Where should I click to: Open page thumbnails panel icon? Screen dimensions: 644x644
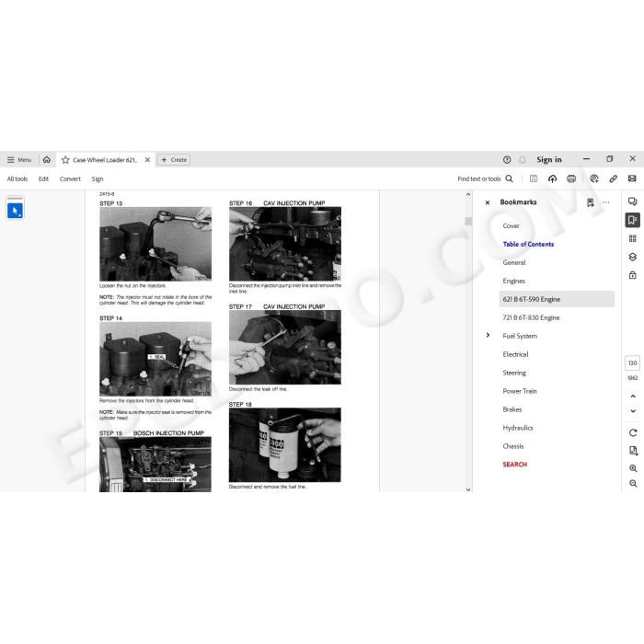click(633, 238)
